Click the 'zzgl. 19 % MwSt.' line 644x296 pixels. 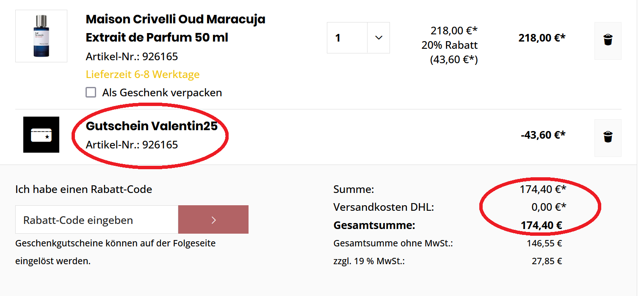click(x=369, y=261)
